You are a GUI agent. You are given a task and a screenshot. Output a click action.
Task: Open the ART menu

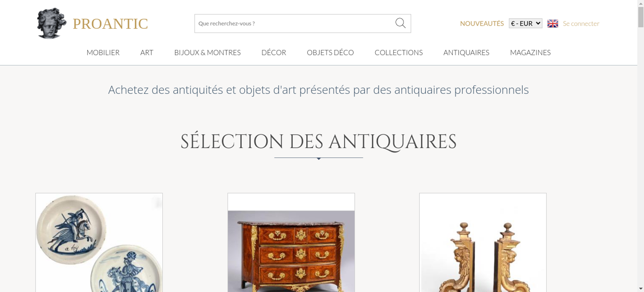(x=147, y=52)
